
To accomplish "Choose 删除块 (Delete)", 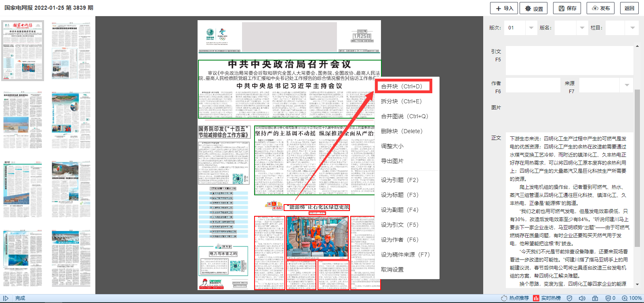I will 407,131.
